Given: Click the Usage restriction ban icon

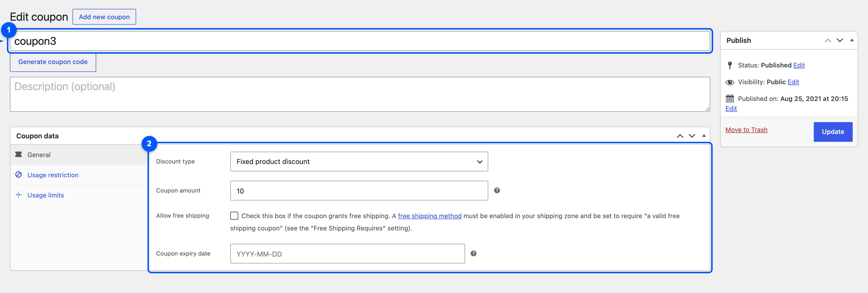Looking at the screenshot, I should [18, 175].
